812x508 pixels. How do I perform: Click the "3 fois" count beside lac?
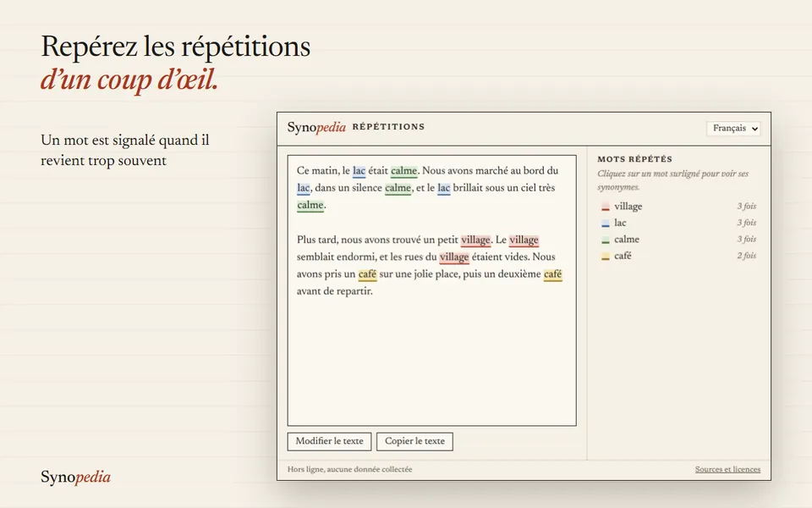(x=746, y=223)
